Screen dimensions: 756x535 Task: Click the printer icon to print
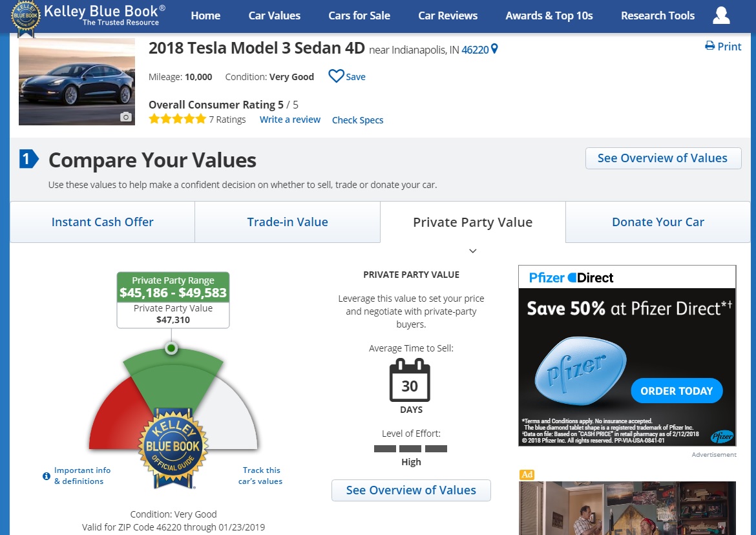709,46
